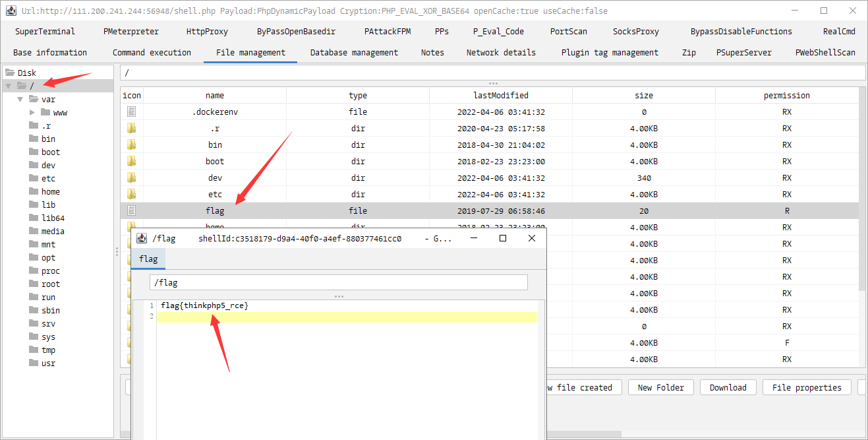Click the flag file icon in list
Image resolution: width=868 pixels, height=440 pixels.
pos(131,211)
